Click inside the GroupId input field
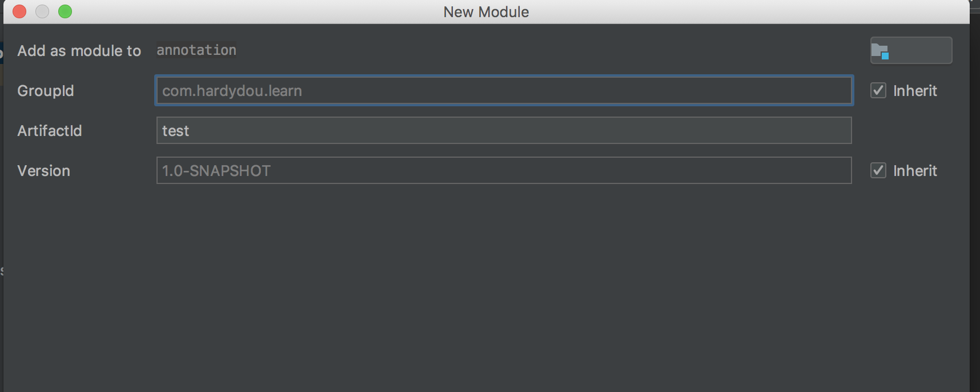 click(503, 90)
